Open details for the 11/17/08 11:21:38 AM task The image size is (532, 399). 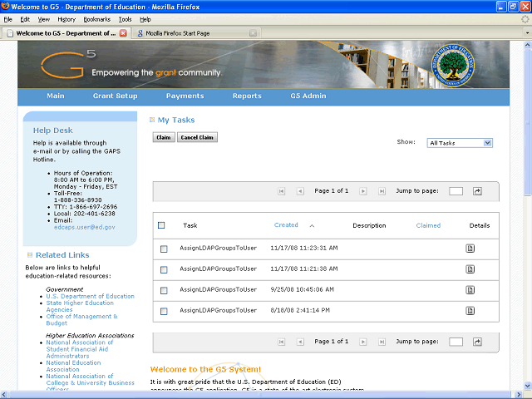(x=470, y=269)
